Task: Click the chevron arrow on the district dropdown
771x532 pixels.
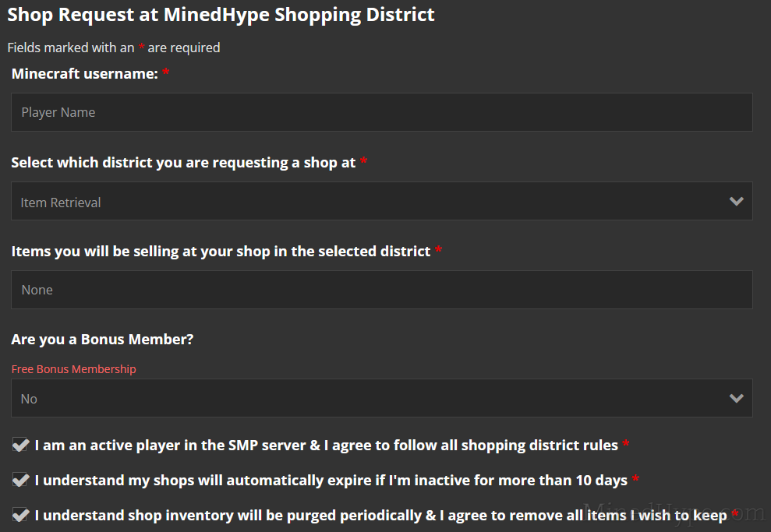Action: [736, 202]
